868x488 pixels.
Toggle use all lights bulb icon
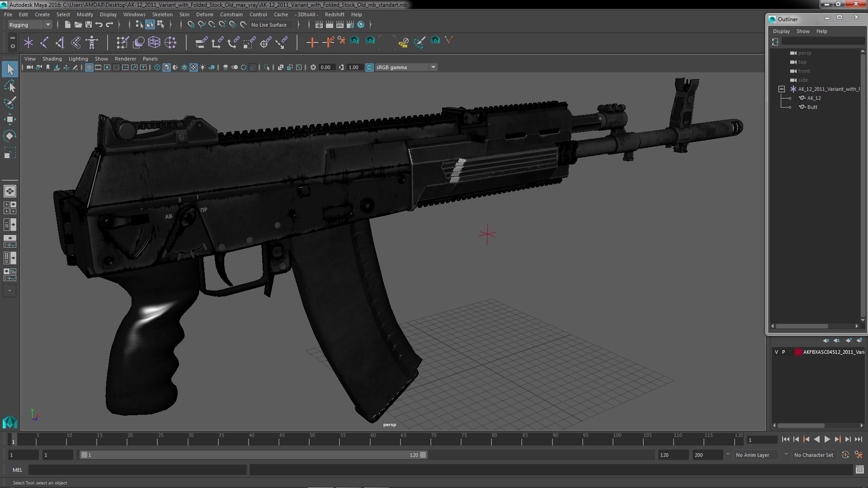pos(203,67)
